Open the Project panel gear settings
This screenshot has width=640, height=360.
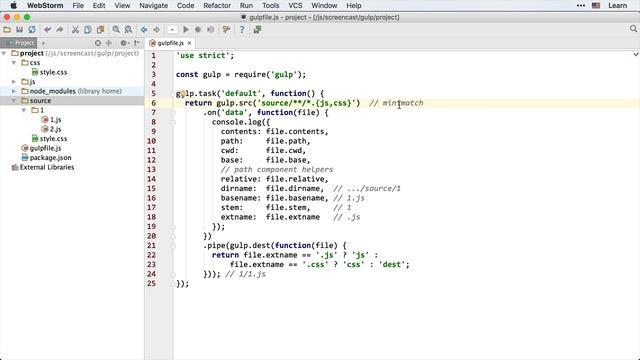point(124,43)
